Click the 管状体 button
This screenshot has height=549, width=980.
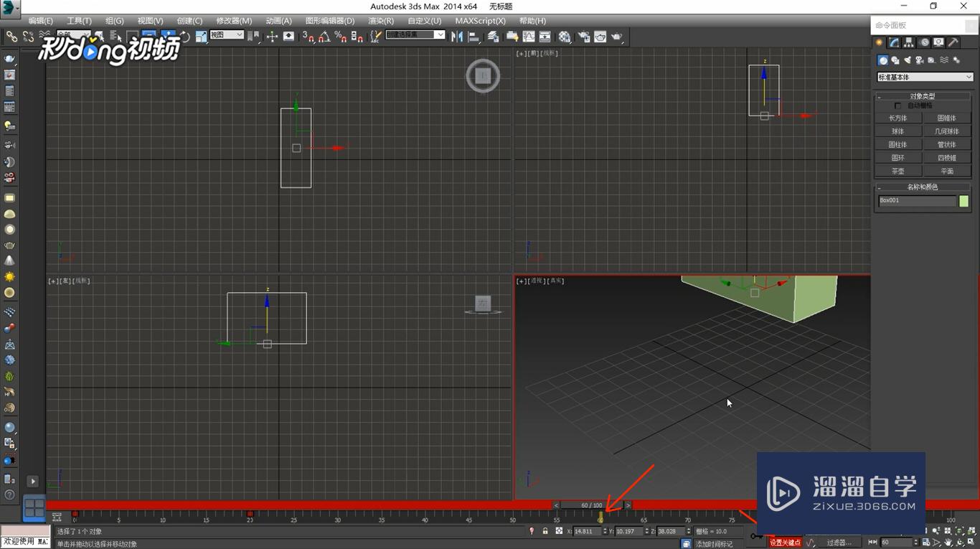click(947, 144)
